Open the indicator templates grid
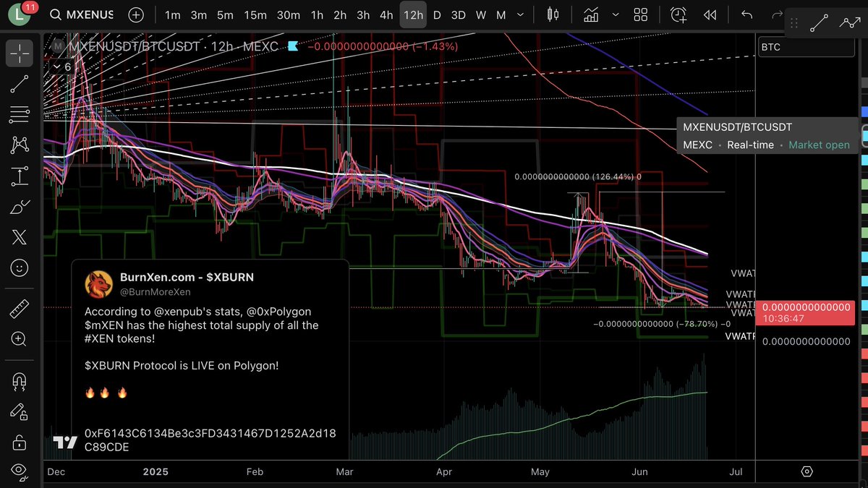 640,14
